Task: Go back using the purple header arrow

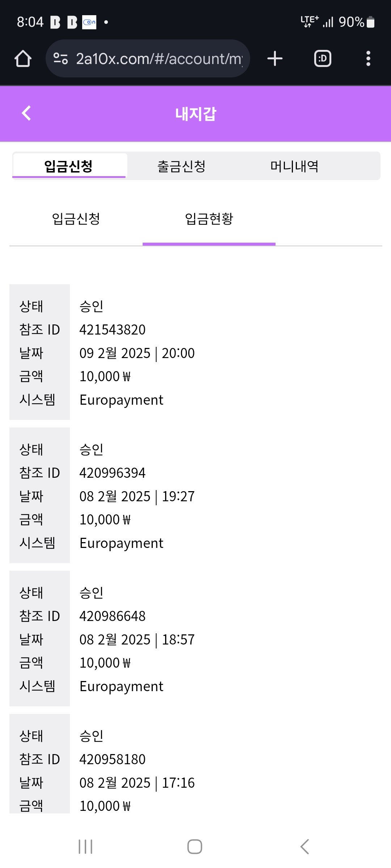Action: 26,113
